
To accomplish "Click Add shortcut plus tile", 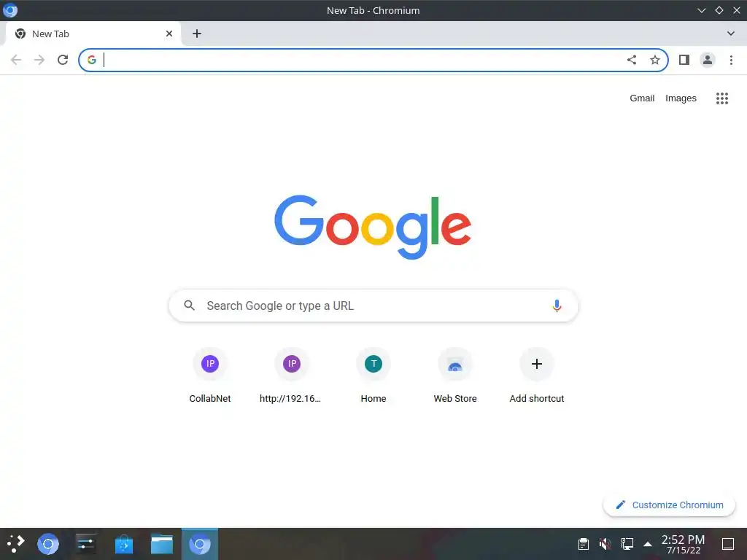I will [x=537, y=376].
